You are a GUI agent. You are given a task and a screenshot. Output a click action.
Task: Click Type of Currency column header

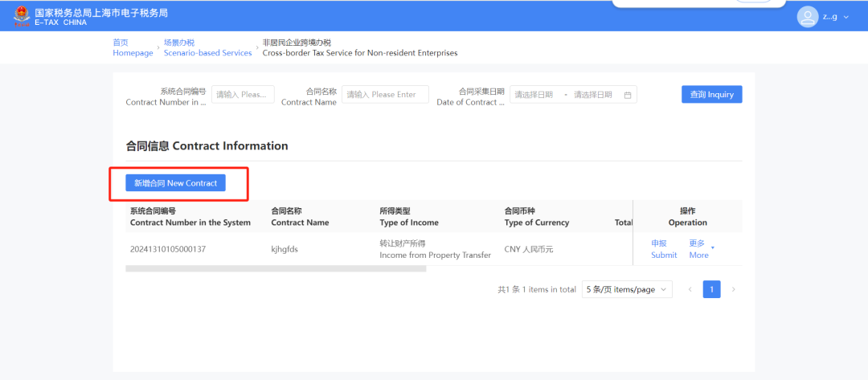pos(536,217)
